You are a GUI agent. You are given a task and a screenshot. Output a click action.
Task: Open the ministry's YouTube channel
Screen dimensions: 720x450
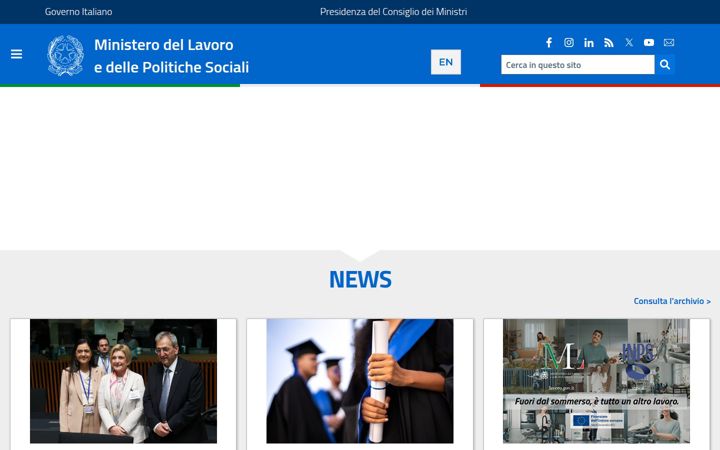pyautogui.click(x=649, y=43)
